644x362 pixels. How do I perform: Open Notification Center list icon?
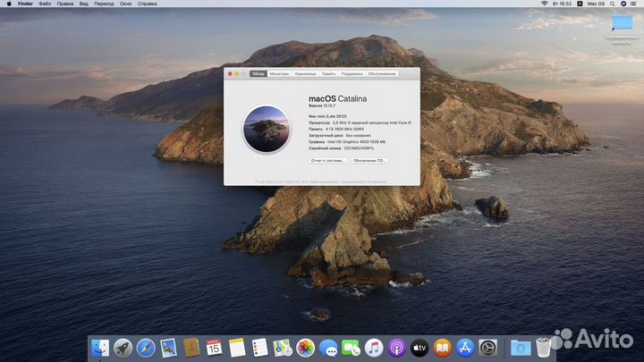[634, 4]
